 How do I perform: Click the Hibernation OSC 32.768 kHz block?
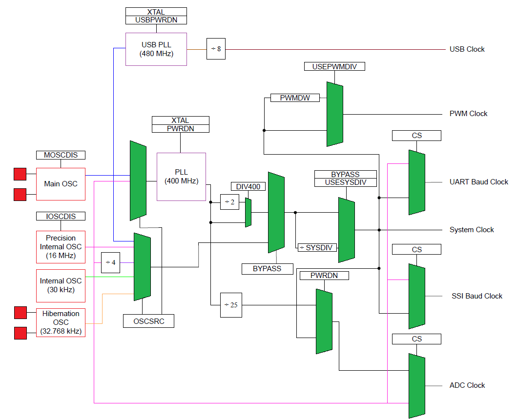[x=61, y=322]
